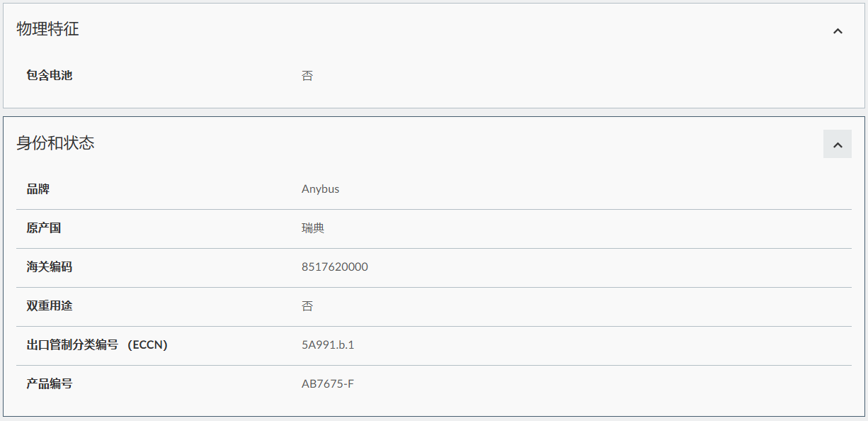Click the 否 value beside 包含电池
Image resolution: width=868 pixels, height=421 pixels.
tap(307, 76)
